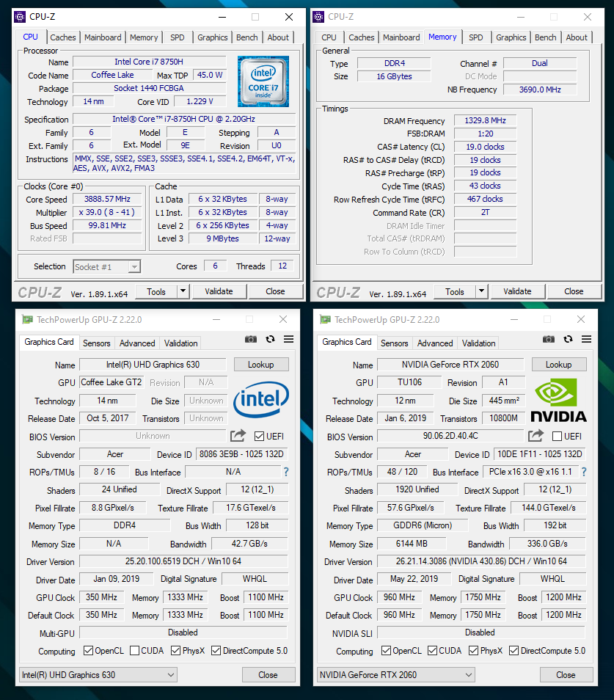Expand Tools dropdown arrow in Memory tab window

(481, 291)
